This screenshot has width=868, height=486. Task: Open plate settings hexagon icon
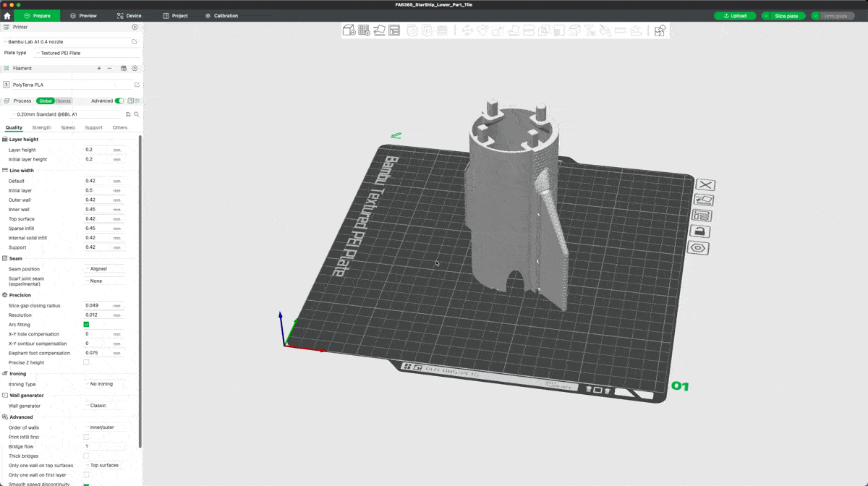click(699, 248)
